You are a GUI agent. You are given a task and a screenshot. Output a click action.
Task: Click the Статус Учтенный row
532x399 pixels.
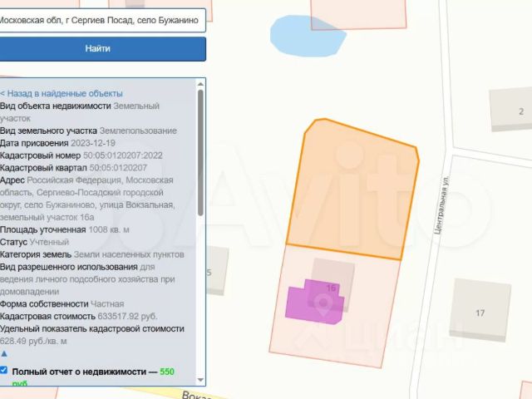tap(34, 242)
